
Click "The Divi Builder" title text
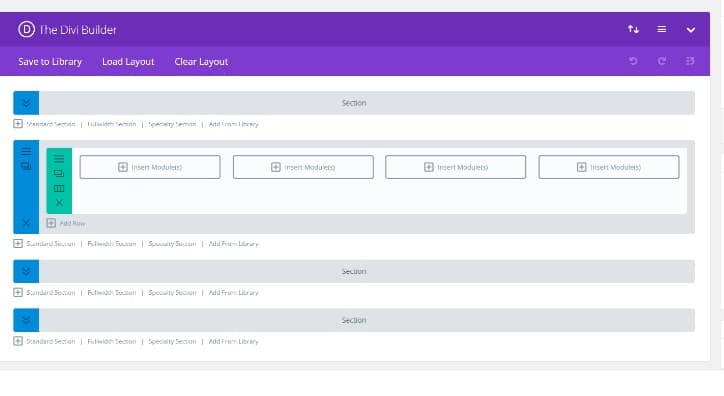coord(78,30)
